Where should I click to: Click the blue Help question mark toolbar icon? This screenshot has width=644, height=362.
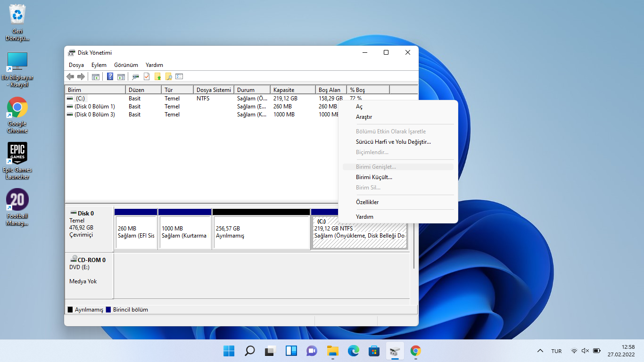coord(110,76)
